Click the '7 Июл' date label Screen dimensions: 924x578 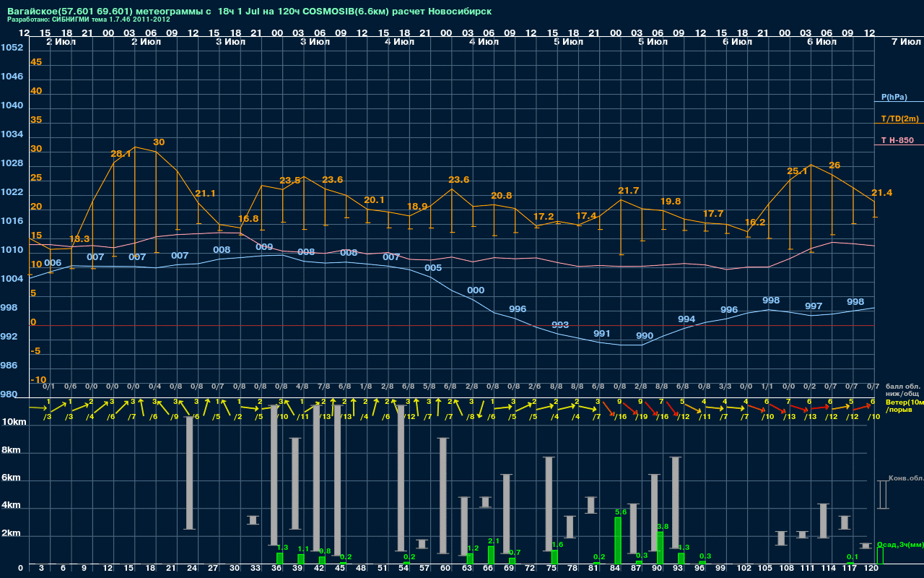[905, 42]
